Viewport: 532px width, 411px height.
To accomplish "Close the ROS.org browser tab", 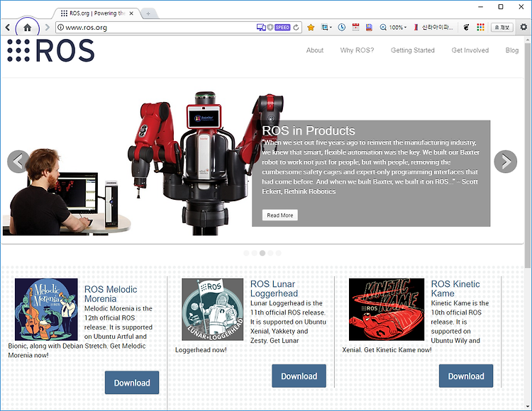I will (x=131, y=13).
